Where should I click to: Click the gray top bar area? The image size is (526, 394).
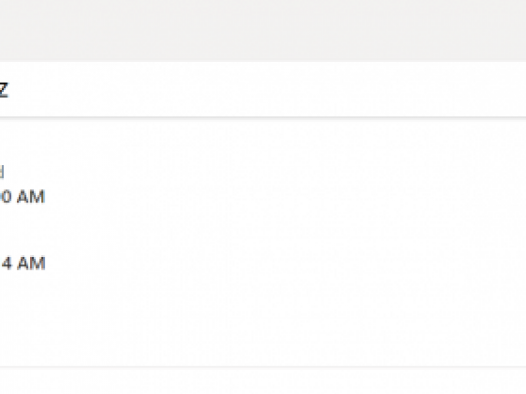263,31
